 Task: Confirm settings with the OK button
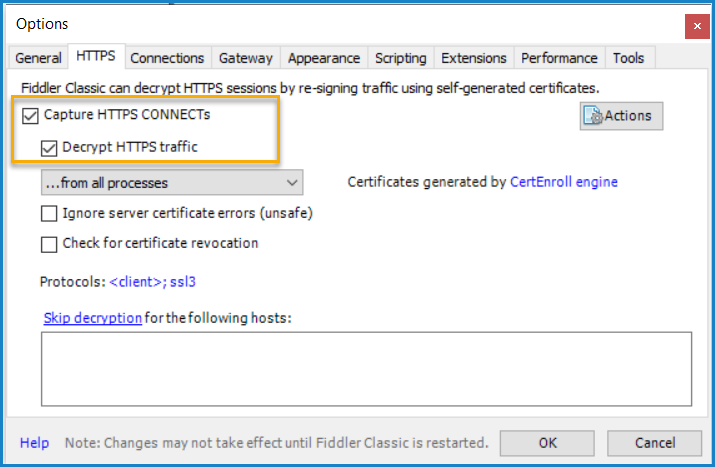[x=547, y=443]
